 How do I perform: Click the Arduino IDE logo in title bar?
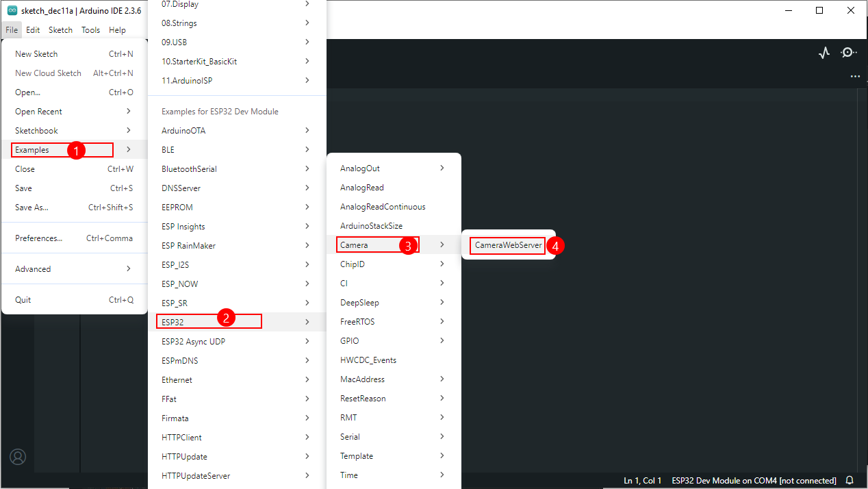(12, 10)
